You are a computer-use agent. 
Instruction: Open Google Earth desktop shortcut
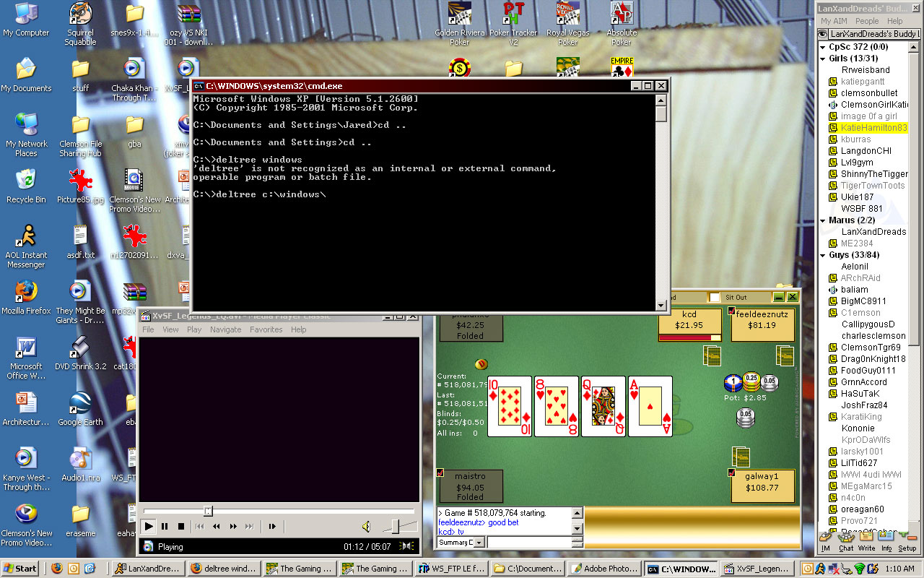[80, 409]
